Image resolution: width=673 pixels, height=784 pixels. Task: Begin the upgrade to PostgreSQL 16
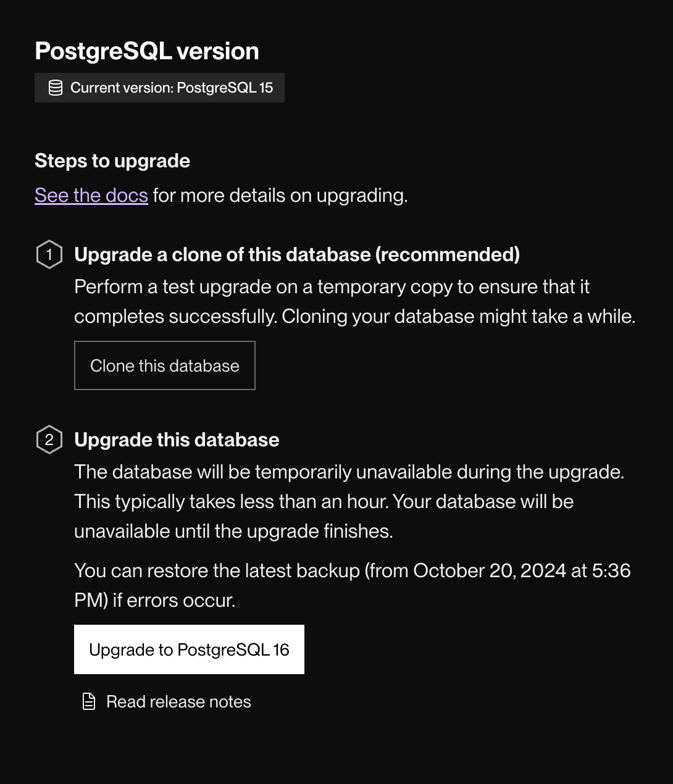click(x=189, y=649)
